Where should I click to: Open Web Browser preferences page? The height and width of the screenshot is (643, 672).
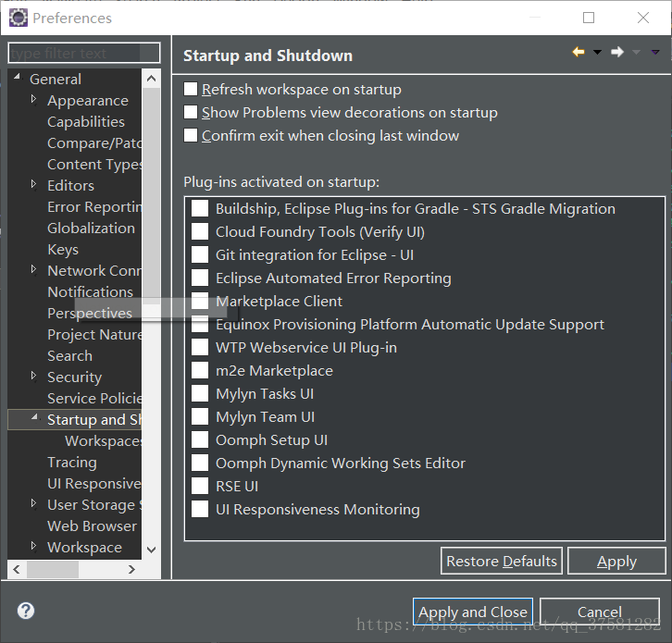[93, 526]
